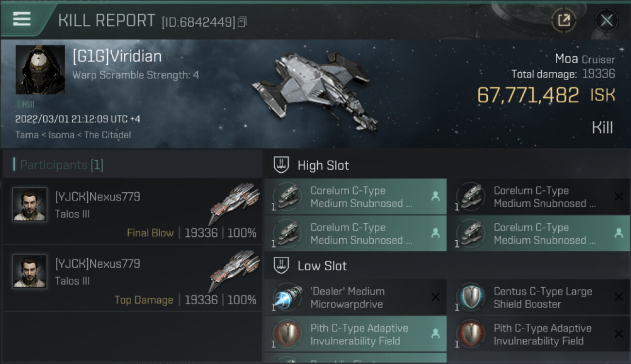Copy the kill report ID
This screenshot has height=364, width=631.
[x=242, y=22]
